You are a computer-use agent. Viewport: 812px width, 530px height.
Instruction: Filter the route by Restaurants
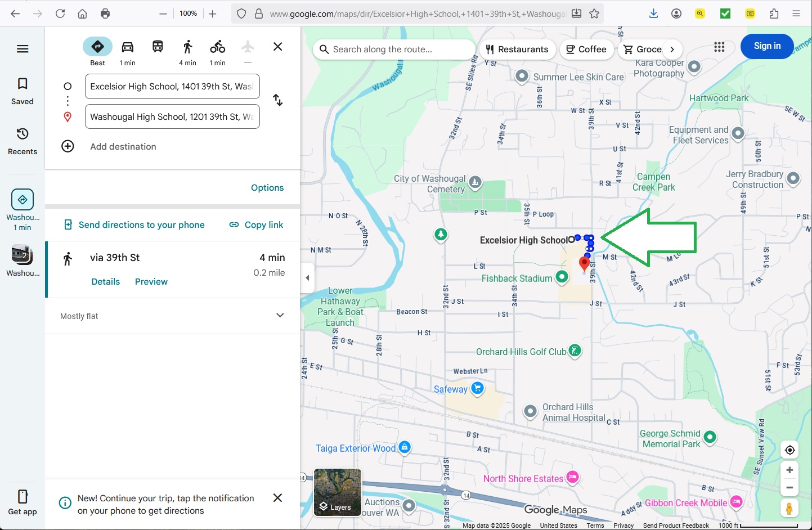point(517,50)
